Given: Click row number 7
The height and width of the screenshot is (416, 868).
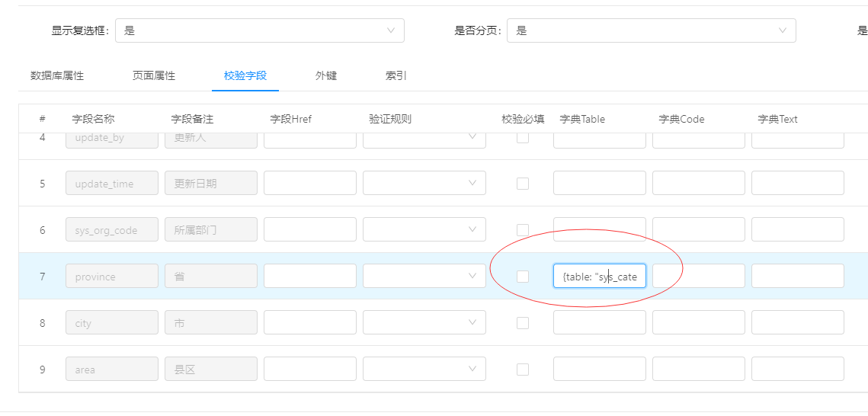Looking at the screenshot, I should click(x=42, y=276).
